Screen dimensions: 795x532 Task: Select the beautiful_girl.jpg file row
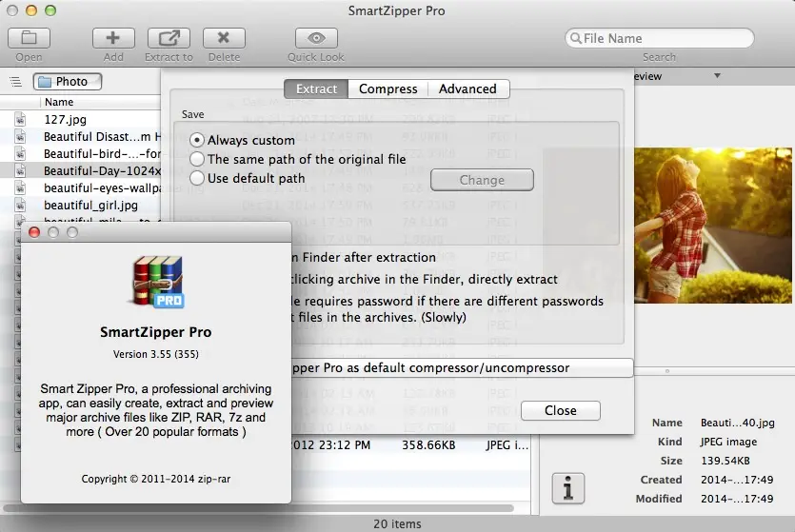tap(80, 206)
